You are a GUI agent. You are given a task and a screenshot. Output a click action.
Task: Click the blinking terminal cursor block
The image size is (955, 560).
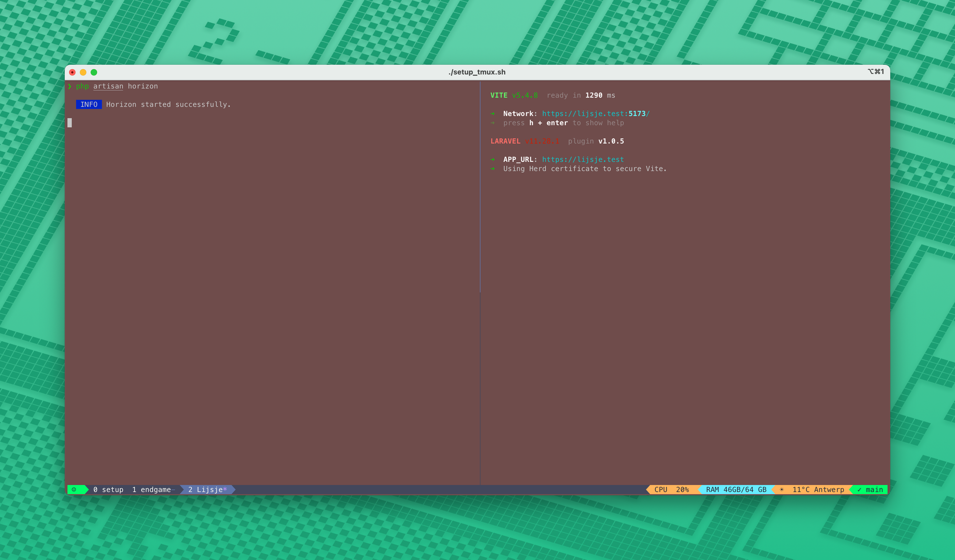tap(70, 123)
